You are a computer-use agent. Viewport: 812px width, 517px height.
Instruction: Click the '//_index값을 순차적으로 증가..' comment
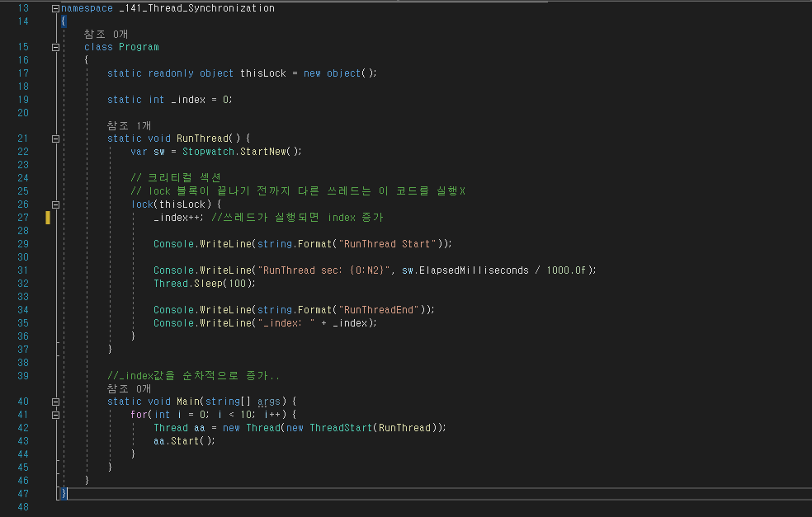click(193, 376)
